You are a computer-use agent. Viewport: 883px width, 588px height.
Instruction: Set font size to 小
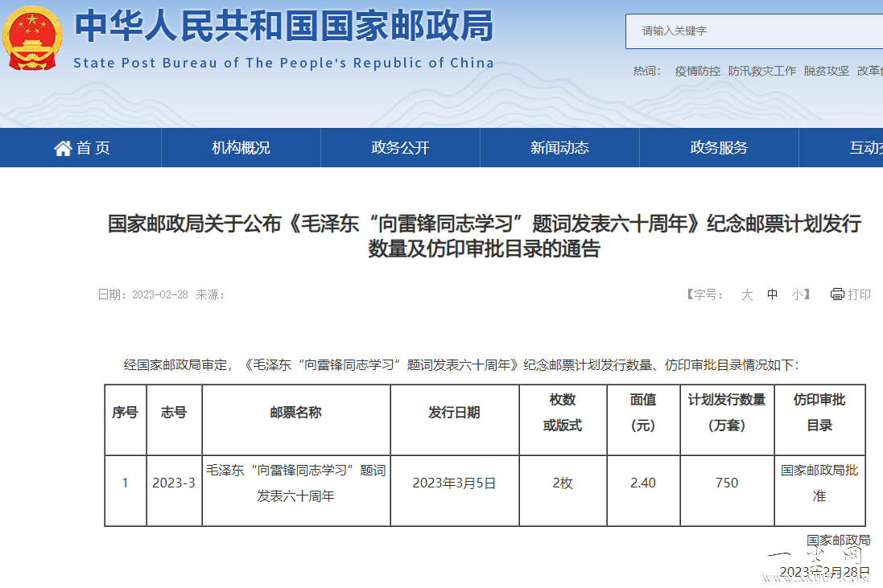coord(798,295)
